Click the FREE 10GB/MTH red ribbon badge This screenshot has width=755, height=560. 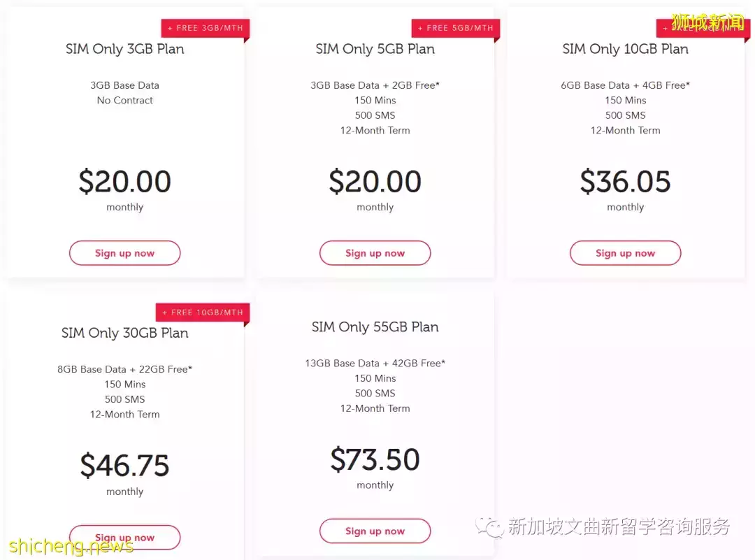tap(203, 313)
